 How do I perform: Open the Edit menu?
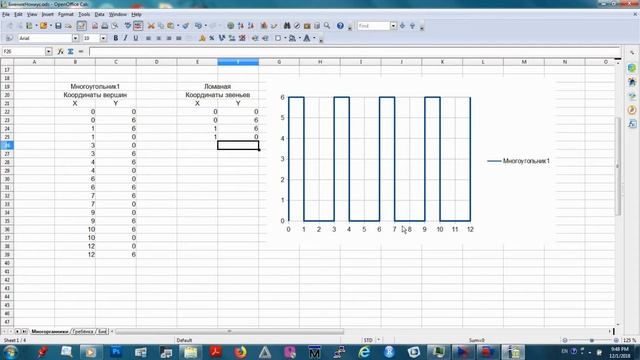coord(18,14)
